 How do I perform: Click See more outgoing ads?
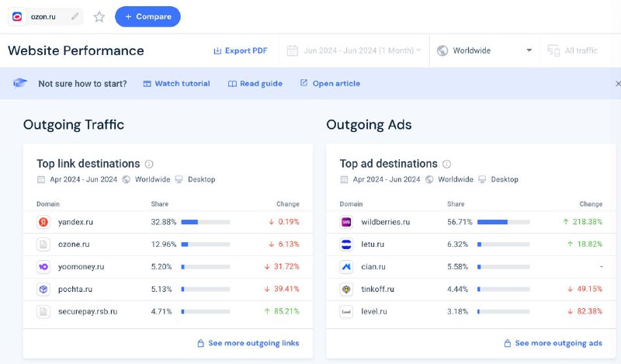tap(553, 343)
